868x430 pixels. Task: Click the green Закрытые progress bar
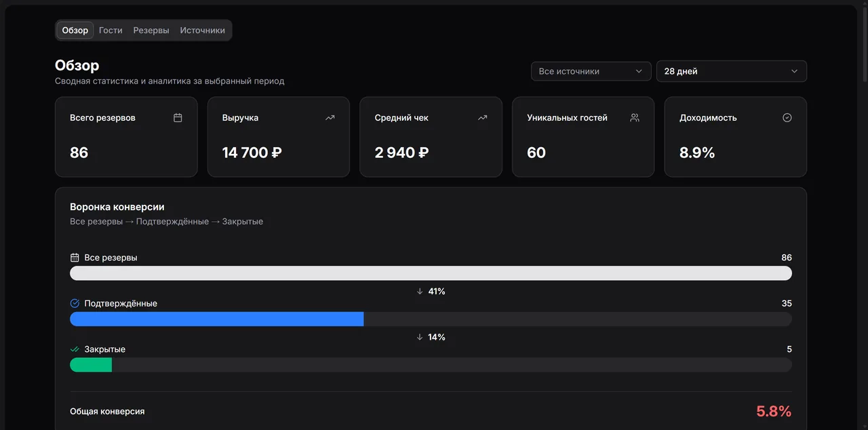tap(91, 365)
